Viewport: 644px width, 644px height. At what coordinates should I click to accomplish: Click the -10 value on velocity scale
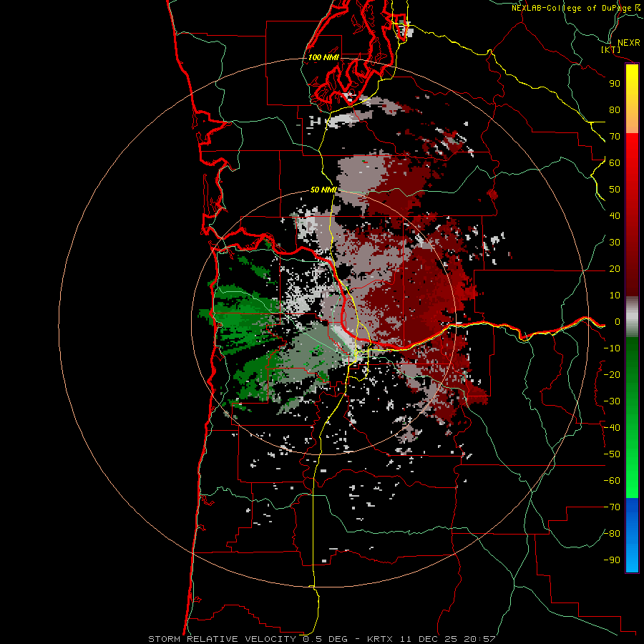pos(612,348)
